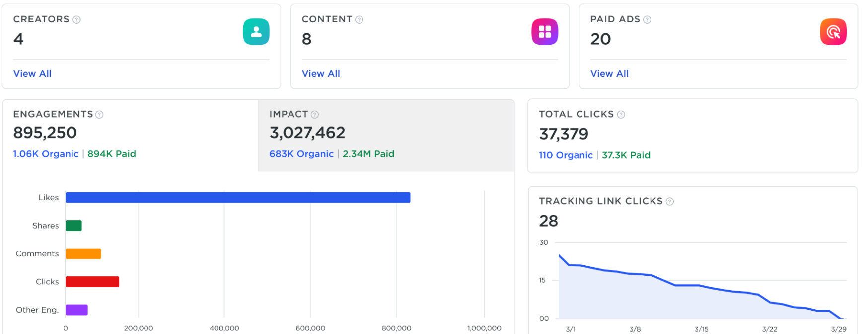Click help icon next to Creators
868x334 pixels.
[76, 20]
